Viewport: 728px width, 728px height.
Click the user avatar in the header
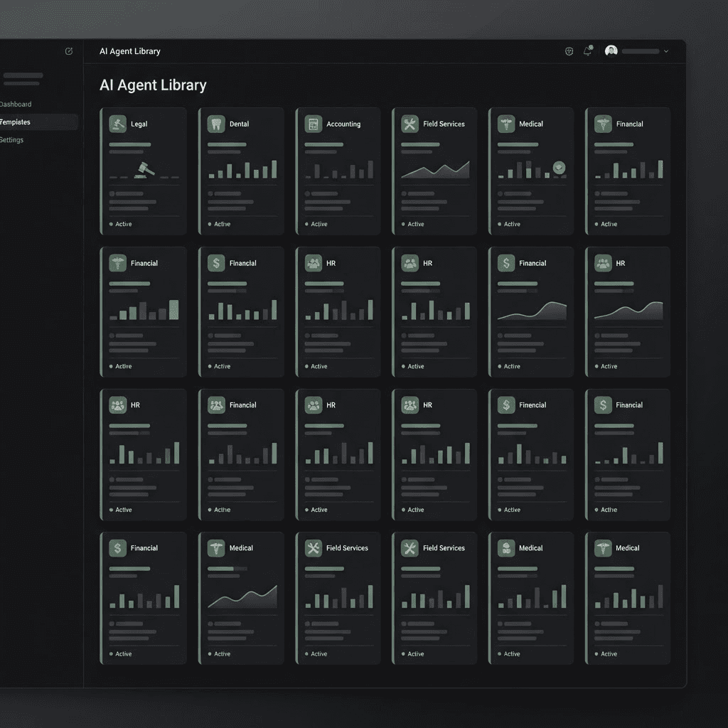tap(611, 50)
